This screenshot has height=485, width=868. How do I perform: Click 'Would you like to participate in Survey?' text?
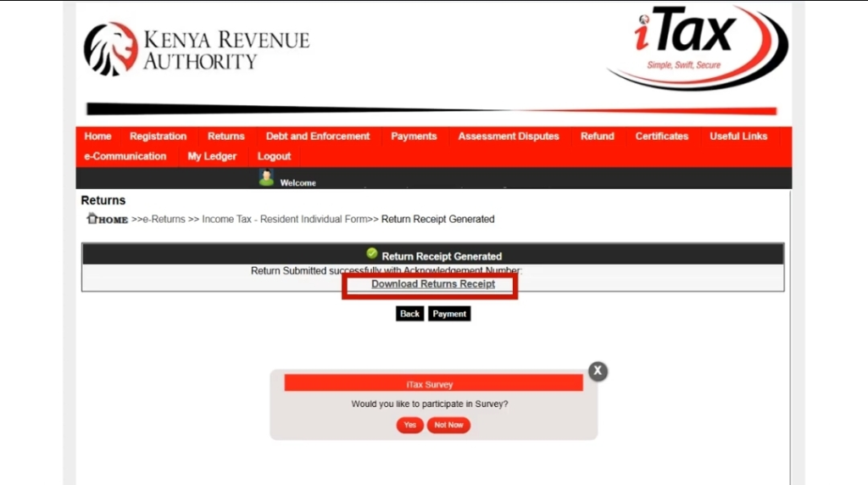430,404
